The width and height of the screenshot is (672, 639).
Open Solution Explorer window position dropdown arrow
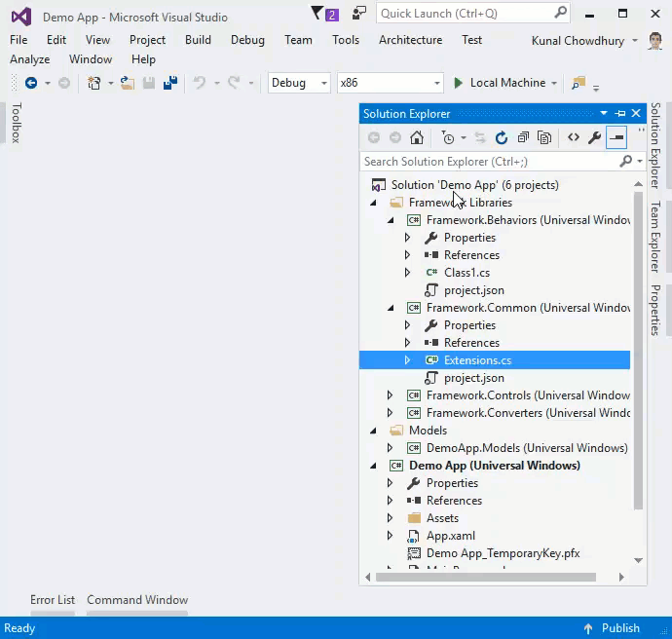tap(604, 113)
